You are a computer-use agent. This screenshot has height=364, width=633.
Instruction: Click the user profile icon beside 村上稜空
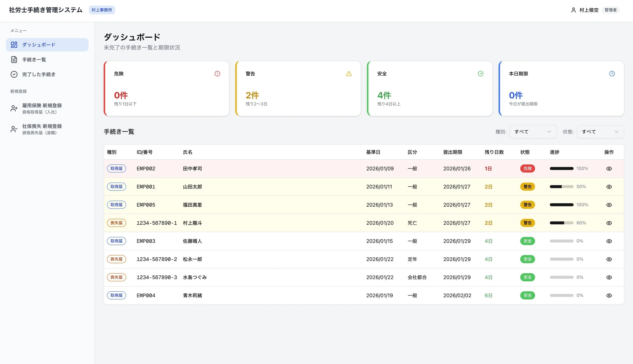coord(573,10)
